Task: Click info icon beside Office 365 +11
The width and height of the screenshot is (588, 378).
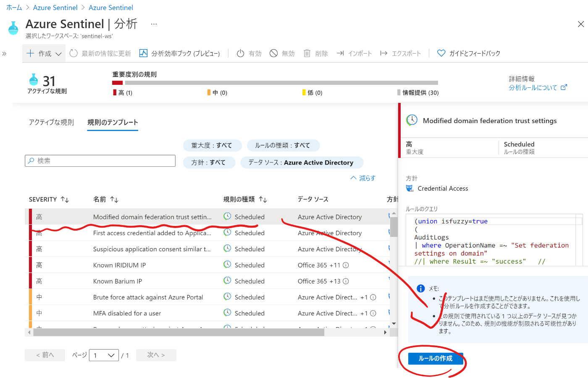Action: (346, 265)
